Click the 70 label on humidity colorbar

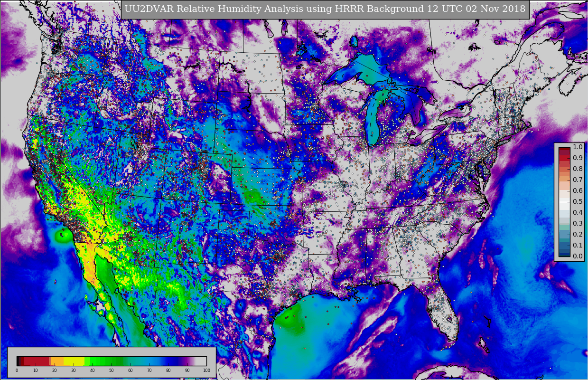tap(149, 370)
